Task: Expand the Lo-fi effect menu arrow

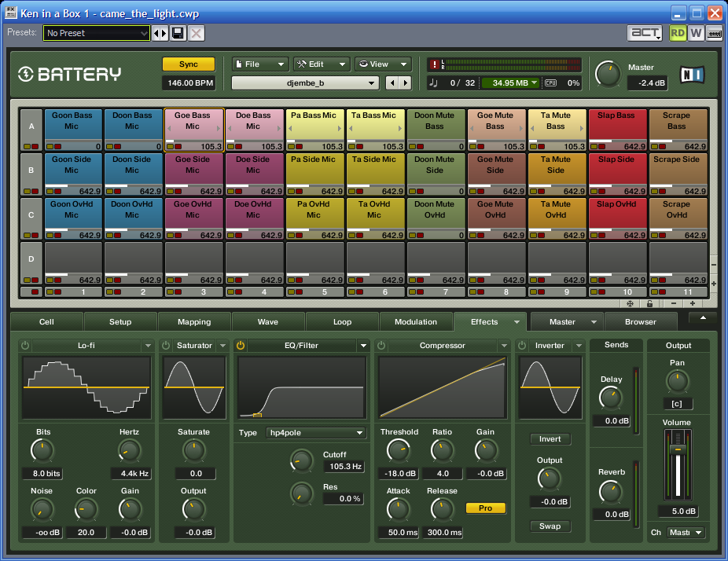Action: click(x=148, y=345)
